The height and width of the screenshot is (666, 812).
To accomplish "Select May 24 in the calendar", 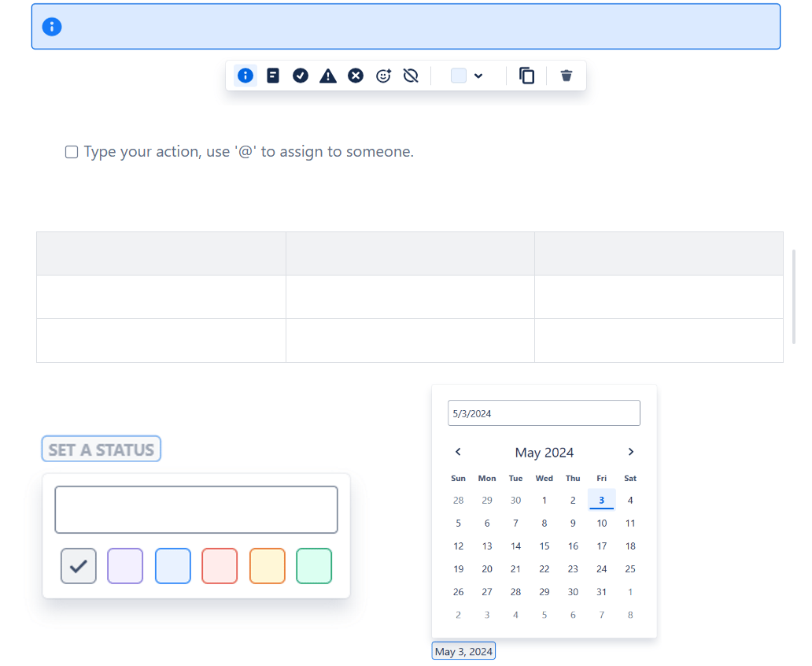I will tap(601, 568).
